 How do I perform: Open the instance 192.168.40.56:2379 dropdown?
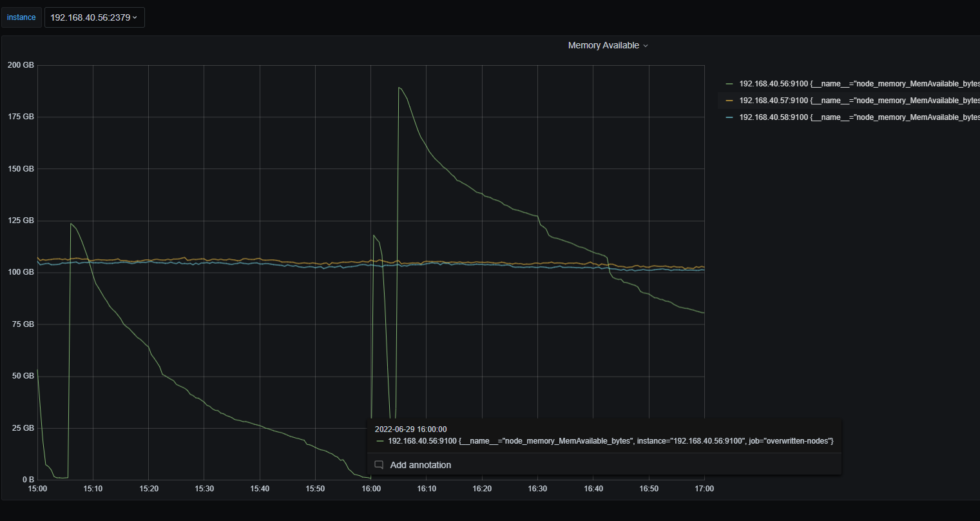(94, 17)
